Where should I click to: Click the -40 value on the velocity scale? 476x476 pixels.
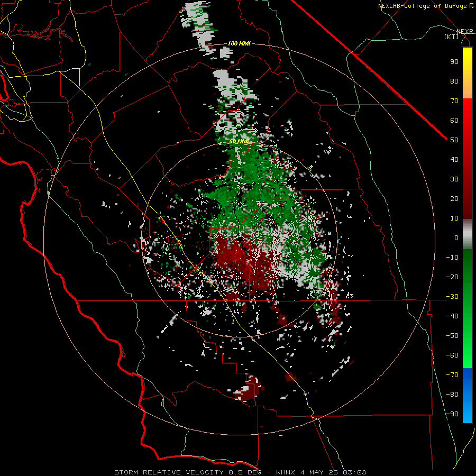coord(452,316)
